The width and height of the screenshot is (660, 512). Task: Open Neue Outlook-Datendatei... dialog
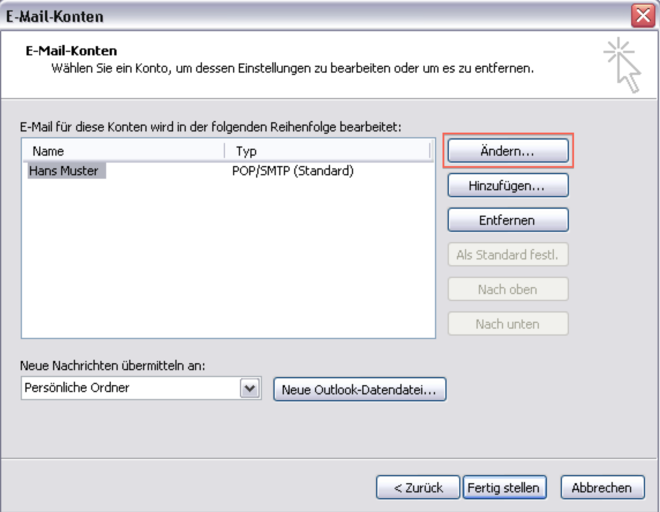point(359,389)
